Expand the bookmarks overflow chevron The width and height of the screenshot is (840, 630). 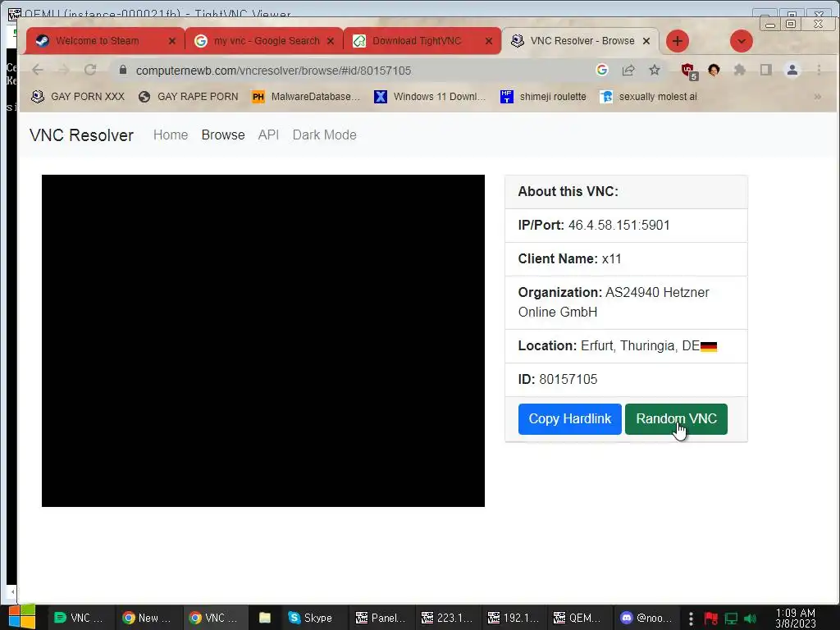point(818,97)
